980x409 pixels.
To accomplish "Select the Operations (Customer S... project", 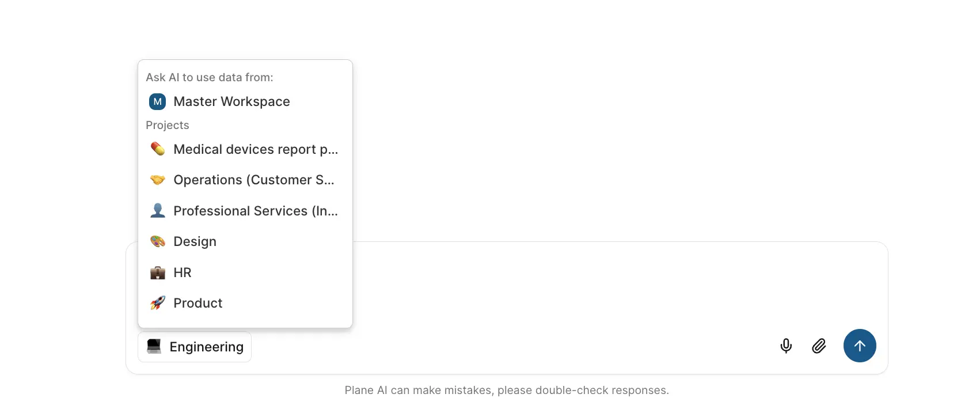I will coord(253,180).
